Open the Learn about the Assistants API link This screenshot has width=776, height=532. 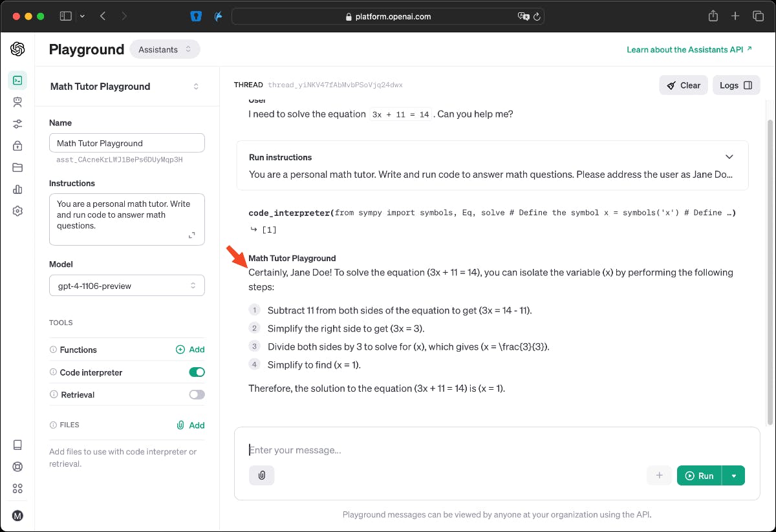(x=689, y=49)
